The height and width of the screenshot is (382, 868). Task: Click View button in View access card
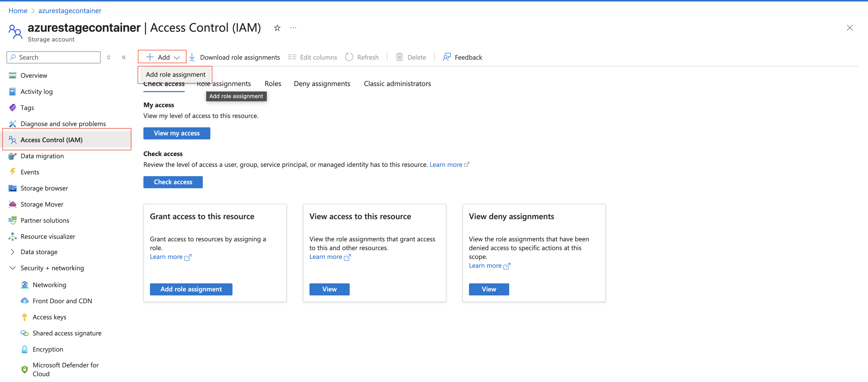[x=329, y=289]
